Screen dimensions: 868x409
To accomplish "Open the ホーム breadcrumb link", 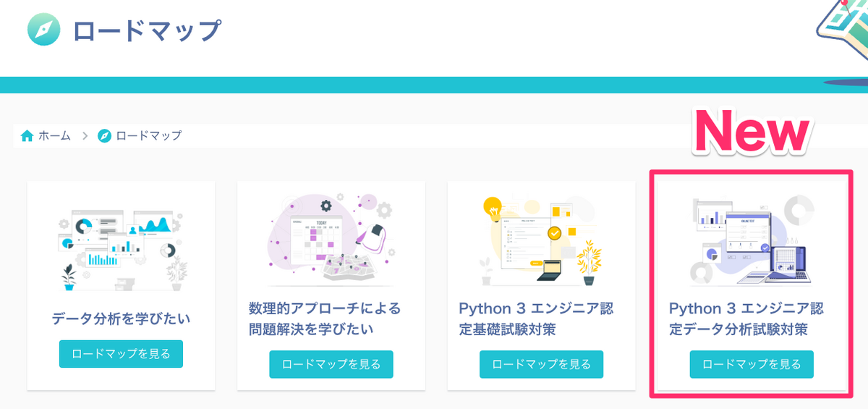I will [x=54, y=135].
